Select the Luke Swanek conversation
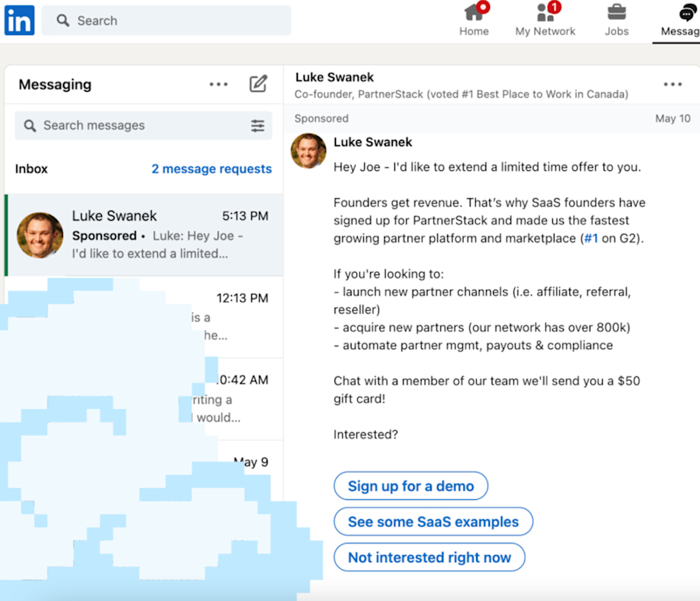This screenshot has height=601, width=700. (143, 233)
